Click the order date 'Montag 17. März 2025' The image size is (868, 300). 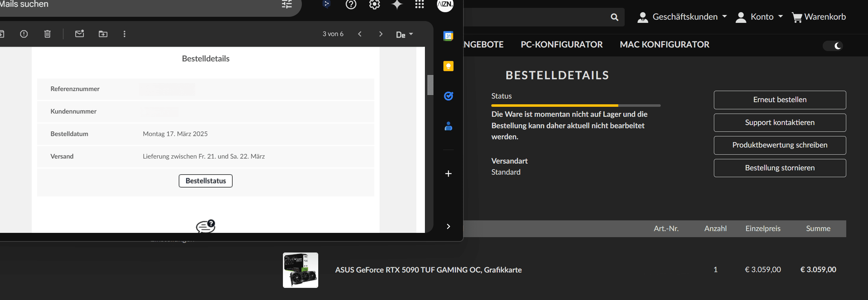coord(175,134)
